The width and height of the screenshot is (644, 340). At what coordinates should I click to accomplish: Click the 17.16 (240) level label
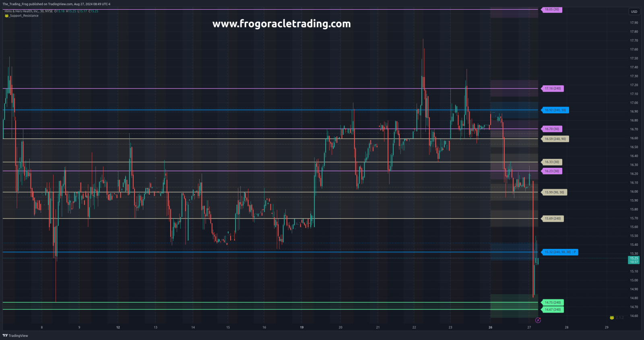click(553, 89)
